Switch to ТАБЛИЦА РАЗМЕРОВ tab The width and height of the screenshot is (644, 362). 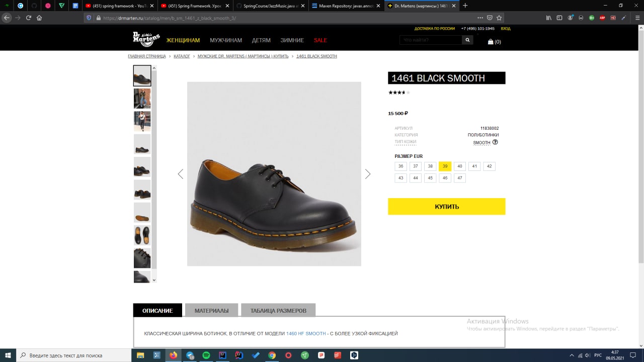point(278,310)
